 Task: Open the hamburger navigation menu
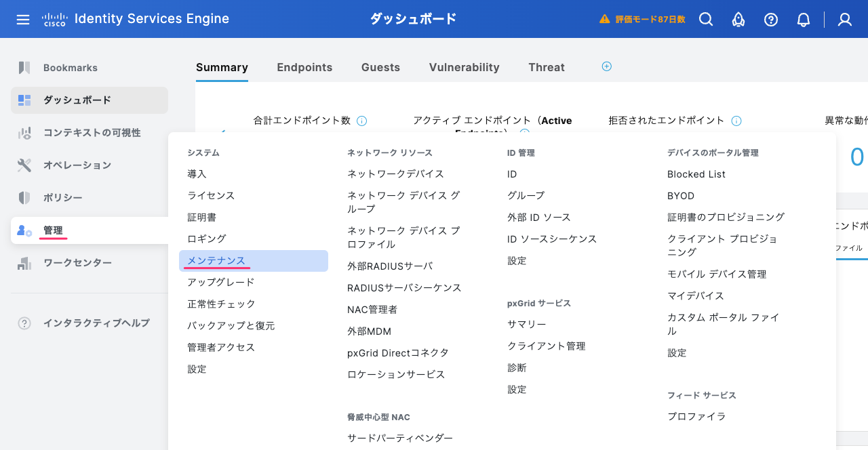[x=23, y=20]
